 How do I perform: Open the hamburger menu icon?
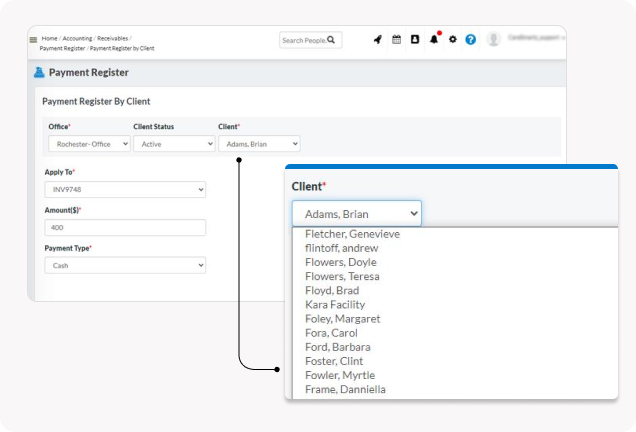33,41
